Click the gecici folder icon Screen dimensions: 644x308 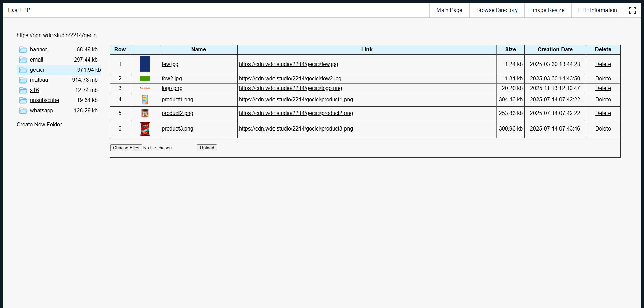[23, 70]
